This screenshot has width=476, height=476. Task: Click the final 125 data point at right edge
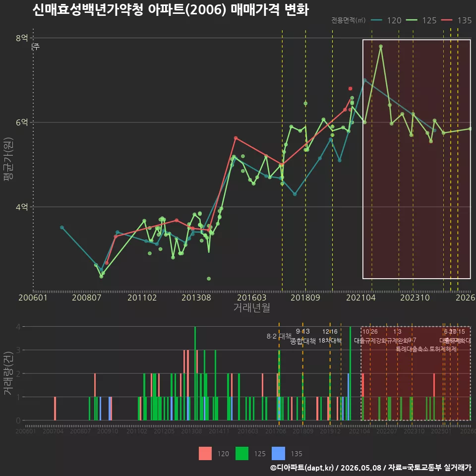tap(470, 129)
